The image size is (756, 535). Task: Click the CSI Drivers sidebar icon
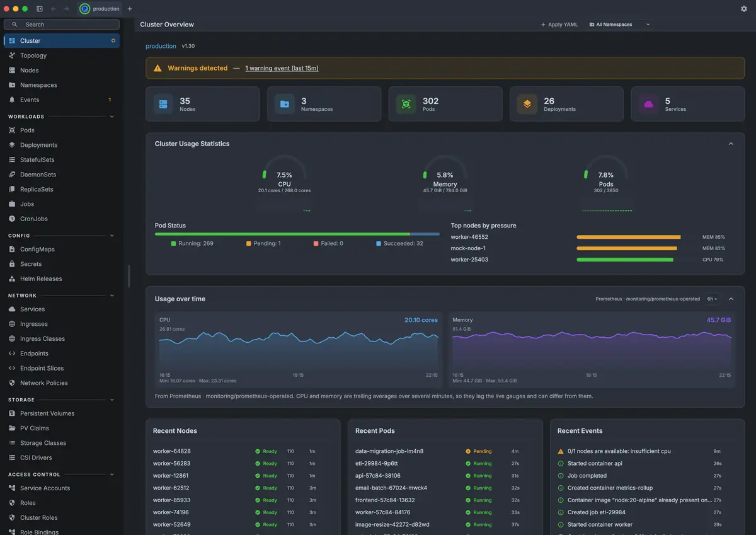coord(12,457)
